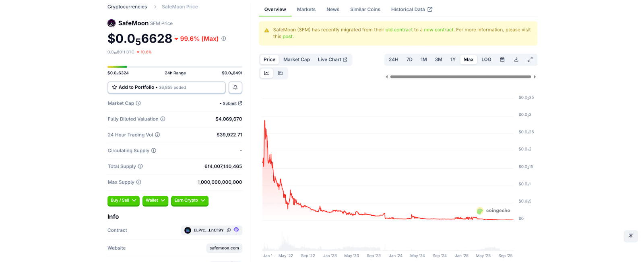This screenshot has height=262, width=644.
Task: Select the Max time range
Action: (469, 59)
